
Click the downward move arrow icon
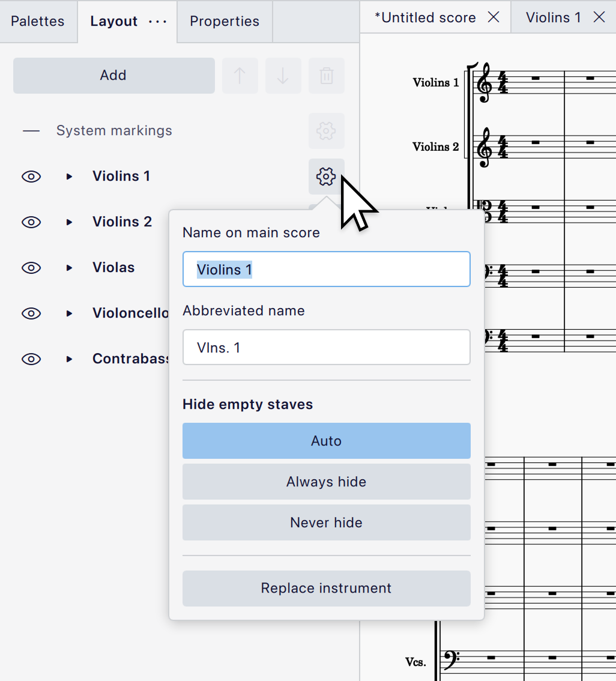[283, 75]
